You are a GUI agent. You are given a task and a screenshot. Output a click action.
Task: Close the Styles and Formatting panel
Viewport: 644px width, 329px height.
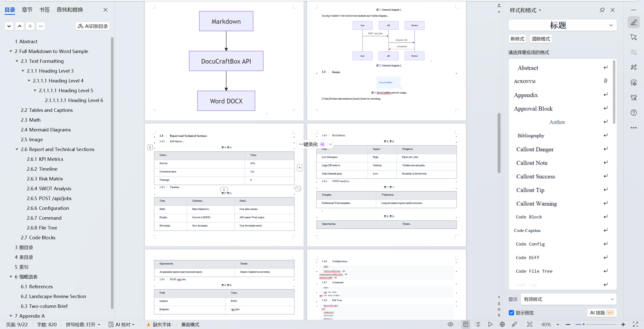(x=613, y=10)
